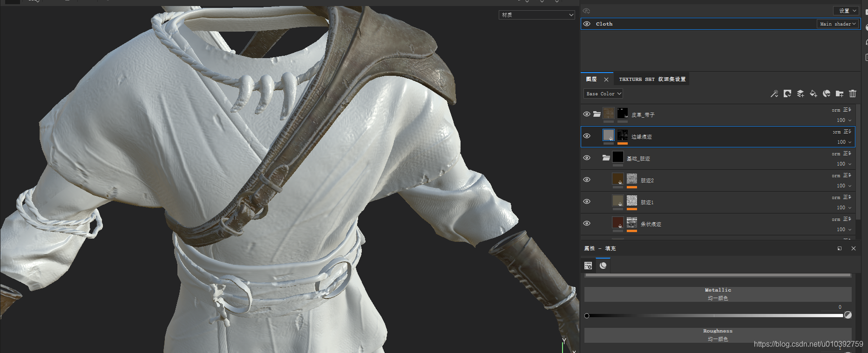Open opacity dropdown of 边缘痕迹 layer

844,142
